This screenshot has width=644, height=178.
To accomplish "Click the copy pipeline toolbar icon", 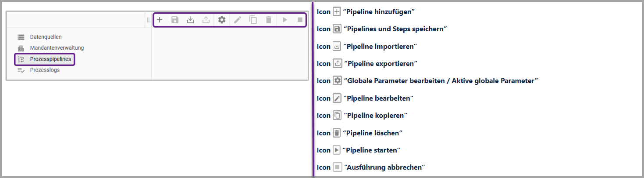I will [253, 20].
